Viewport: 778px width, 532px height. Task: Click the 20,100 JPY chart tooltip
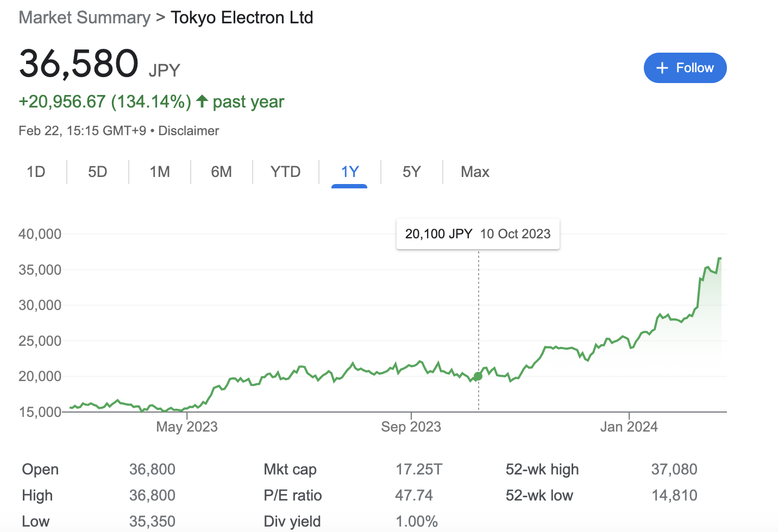(478, 234)
